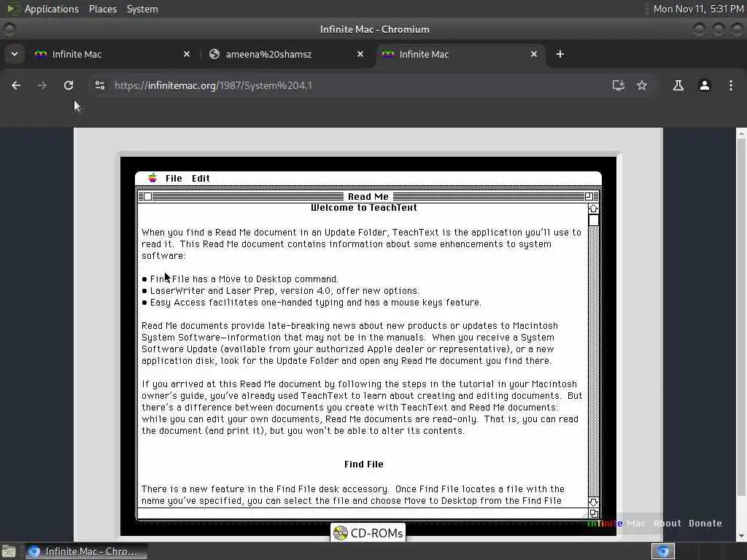Click the Chromium icon in bottom-right tray
The image size is (747, 560).
[662, 551]
